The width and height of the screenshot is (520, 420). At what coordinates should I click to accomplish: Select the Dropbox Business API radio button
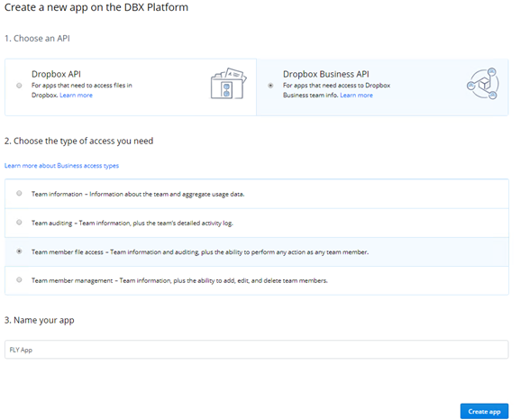pyautogui.click(x=270, y=86)
